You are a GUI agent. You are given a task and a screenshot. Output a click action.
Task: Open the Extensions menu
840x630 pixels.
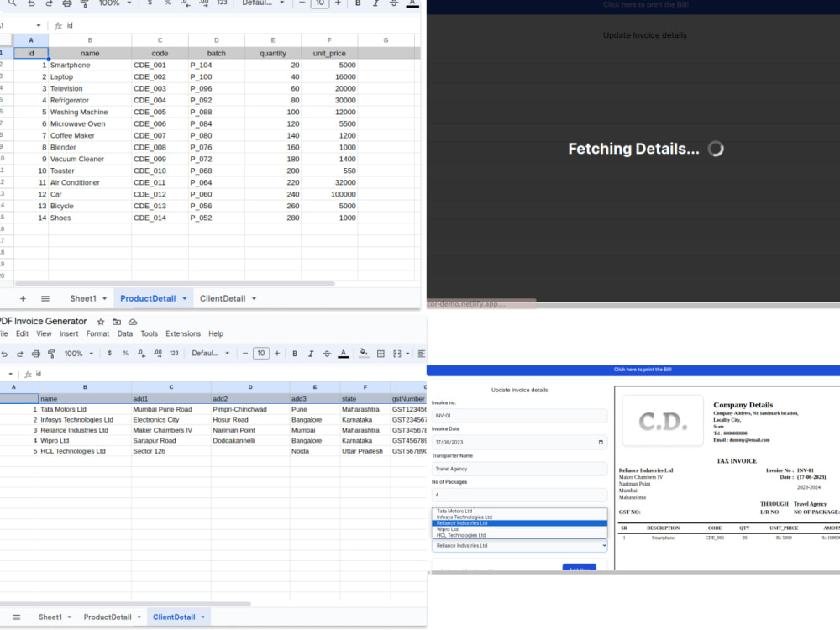point(183,333)
